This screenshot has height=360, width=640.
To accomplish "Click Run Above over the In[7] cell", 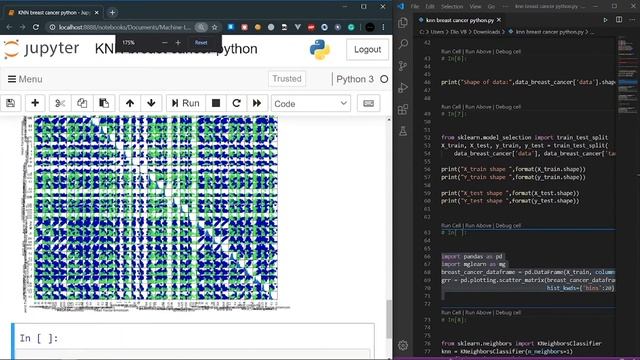I will 478,107.
